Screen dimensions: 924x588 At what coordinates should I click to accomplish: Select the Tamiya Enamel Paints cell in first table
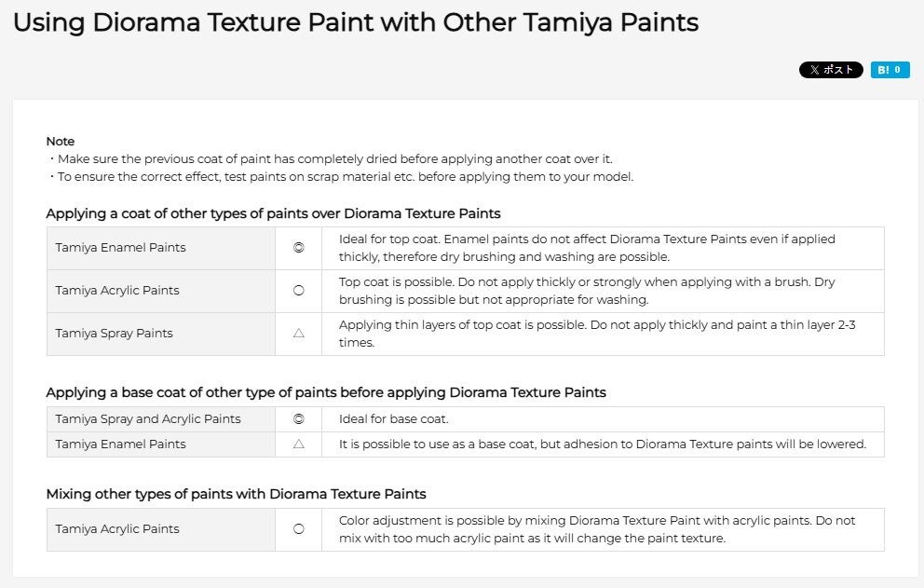[161, 248]
